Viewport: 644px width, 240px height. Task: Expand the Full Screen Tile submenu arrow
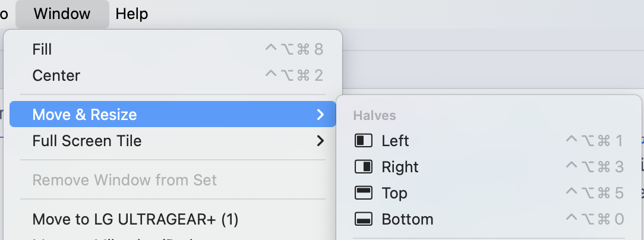320,141
